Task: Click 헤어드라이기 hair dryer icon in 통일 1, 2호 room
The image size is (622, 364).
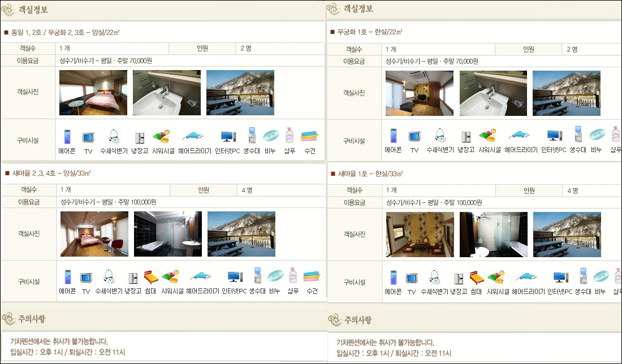Action: click(194, 136)
